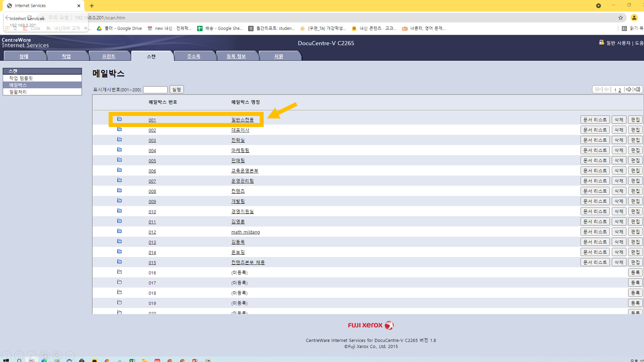Click the Windows Start button
The width and height of the screenshot is (644, 362).
[6, 360]
